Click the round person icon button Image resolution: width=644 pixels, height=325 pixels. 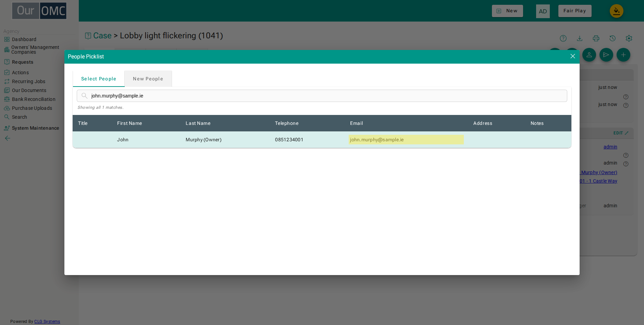(589, 55)
